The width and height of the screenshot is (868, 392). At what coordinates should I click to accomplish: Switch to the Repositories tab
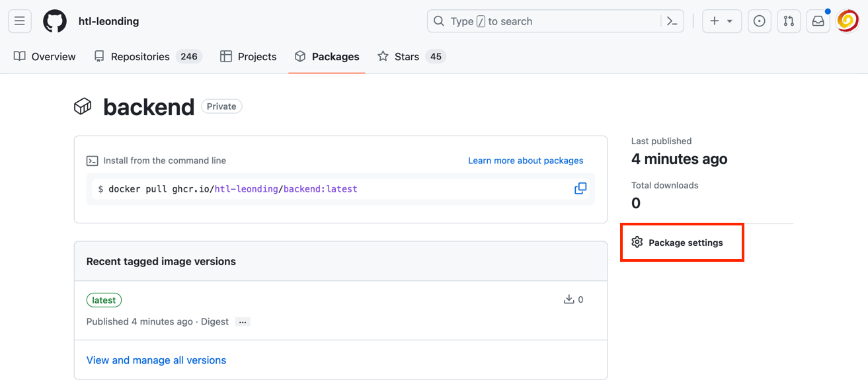pos(147,57)
